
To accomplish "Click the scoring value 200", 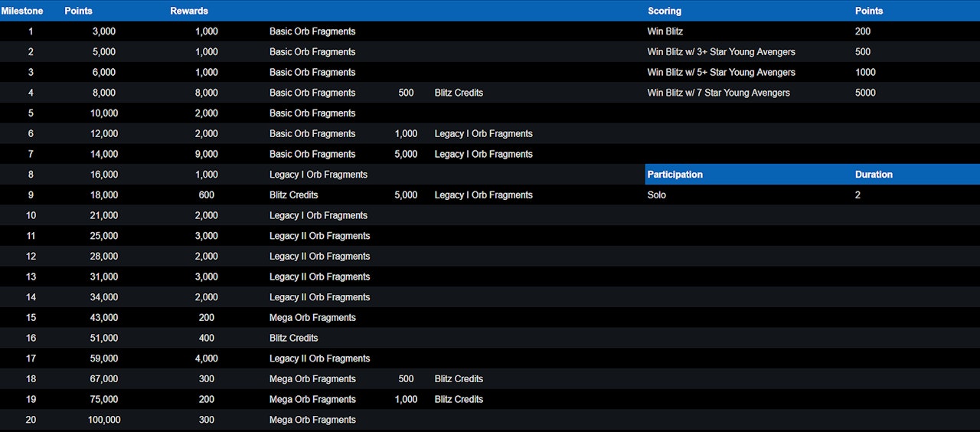I will (x=863, y=31).
